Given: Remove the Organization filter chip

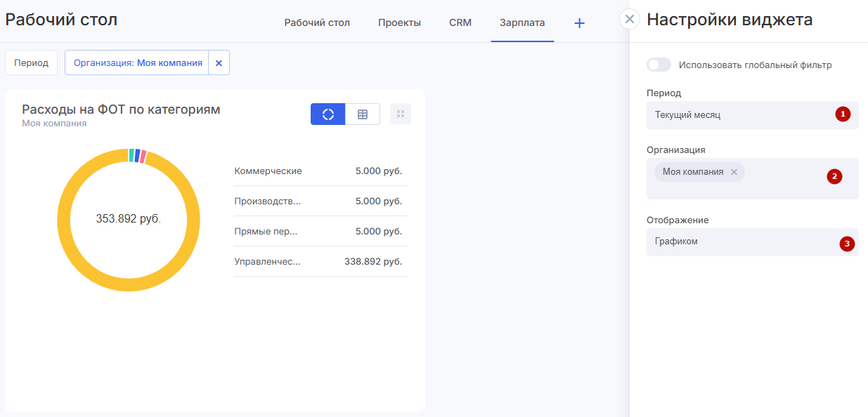Looking at the screenshot, I should click(x=219, y=62).
